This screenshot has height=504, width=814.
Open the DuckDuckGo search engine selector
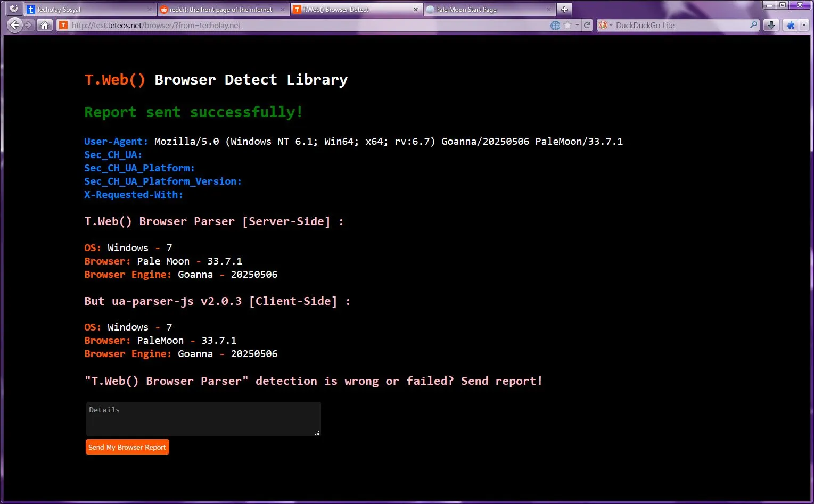tap(605, 25)
